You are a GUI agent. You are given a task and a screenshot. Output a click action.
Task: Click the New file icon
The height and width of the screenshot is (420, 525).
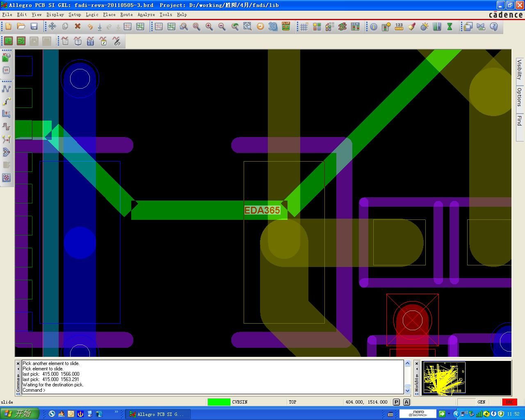(x=8, y=27)
